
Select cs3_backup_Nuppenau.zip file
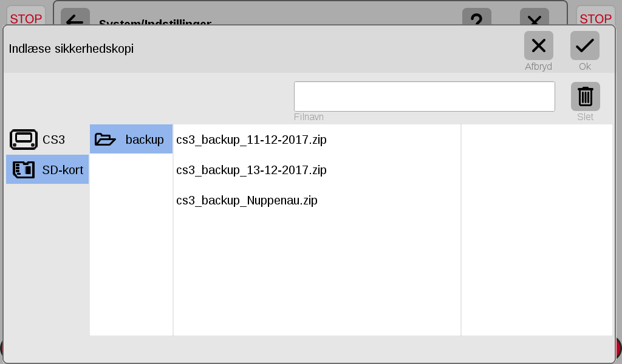pyautogui.click(x=247, y=200)
